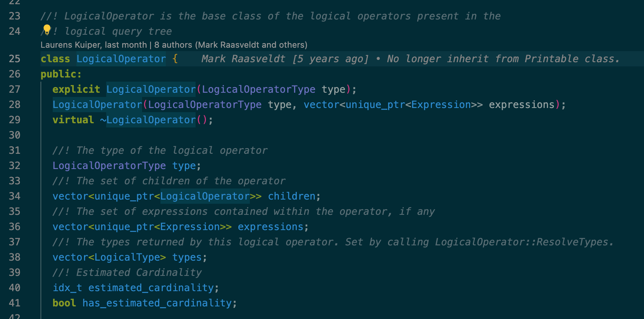Click the comment mentioning LogicalOperator::ResolveTypes
Screen dimensions: 644x319
tap(333, 242)
